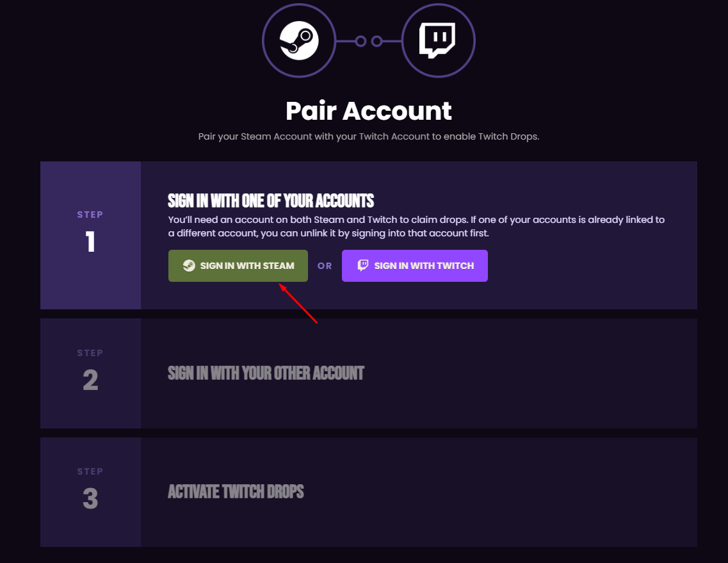Click the Twitch icon inside the purple button

[363, 265]
